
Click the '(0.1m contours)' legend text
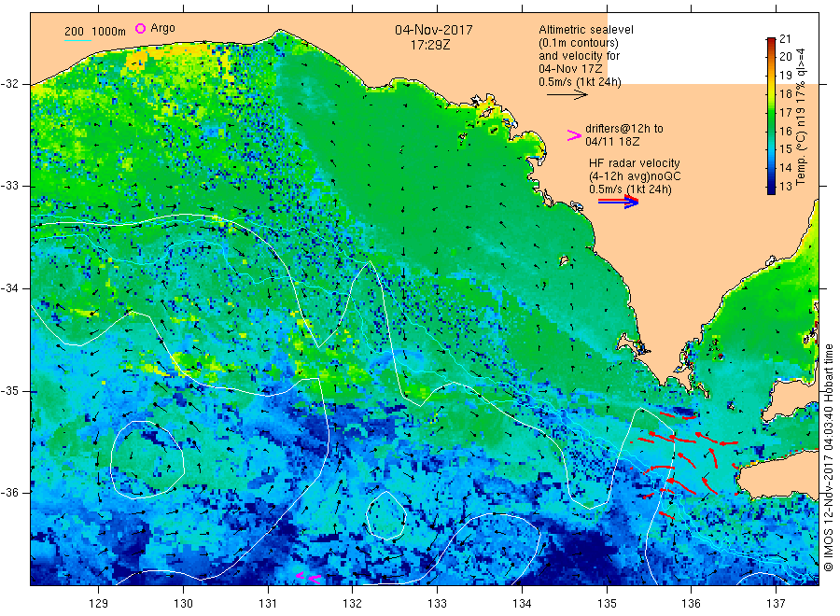pyautogui.click(x=579, y=43)
